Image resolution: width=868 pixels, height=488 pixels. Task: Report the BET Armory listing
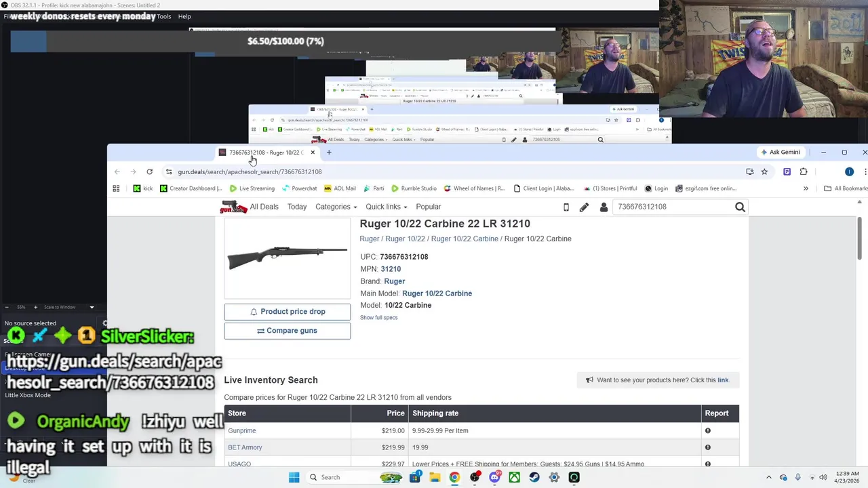click(707, 447)
